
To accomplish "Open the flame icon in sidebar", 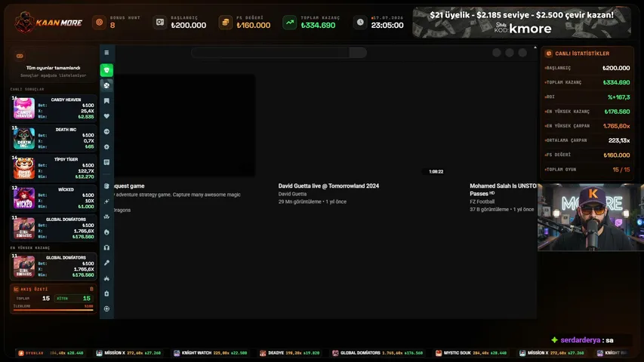I will (106, 232).
